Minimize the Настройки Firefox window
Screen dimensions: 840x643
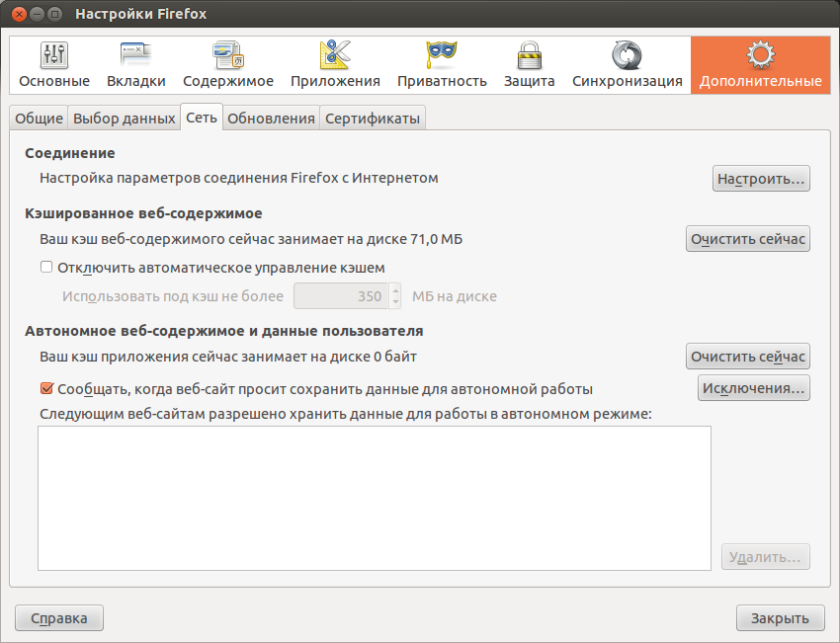click(37, 14)
